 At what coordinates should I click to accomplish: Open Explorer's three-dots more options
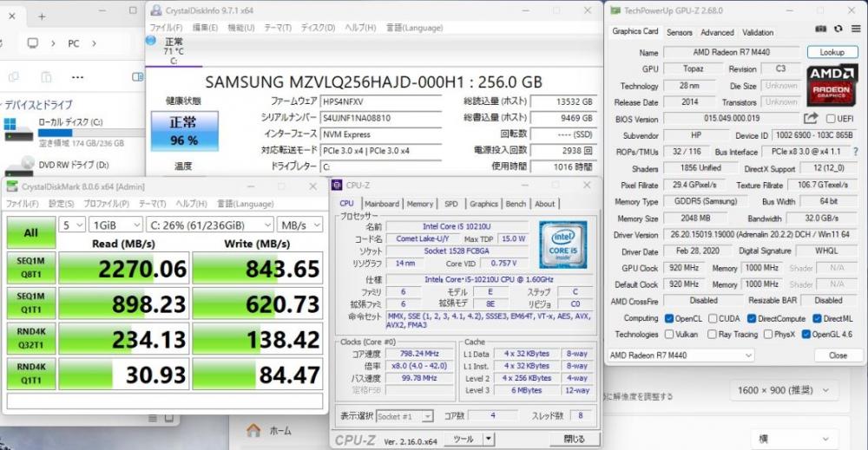tap(77, 77)
